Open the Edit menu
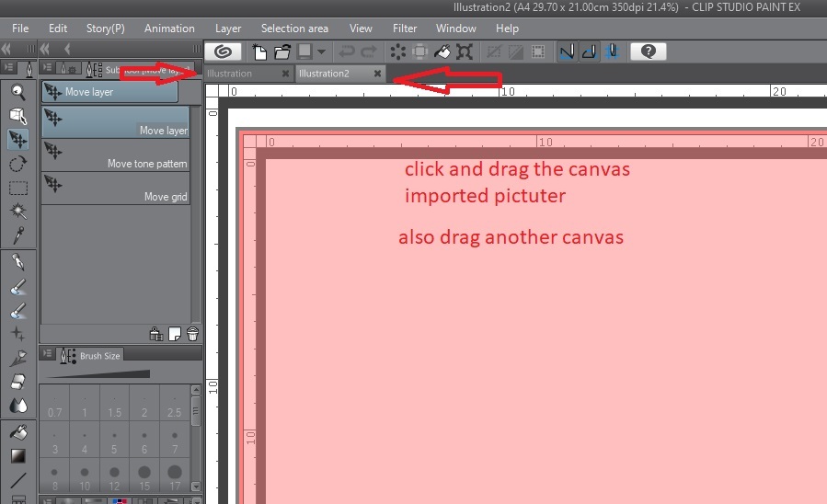The width and height of the screenshot is (827, 504). point(57,29)
